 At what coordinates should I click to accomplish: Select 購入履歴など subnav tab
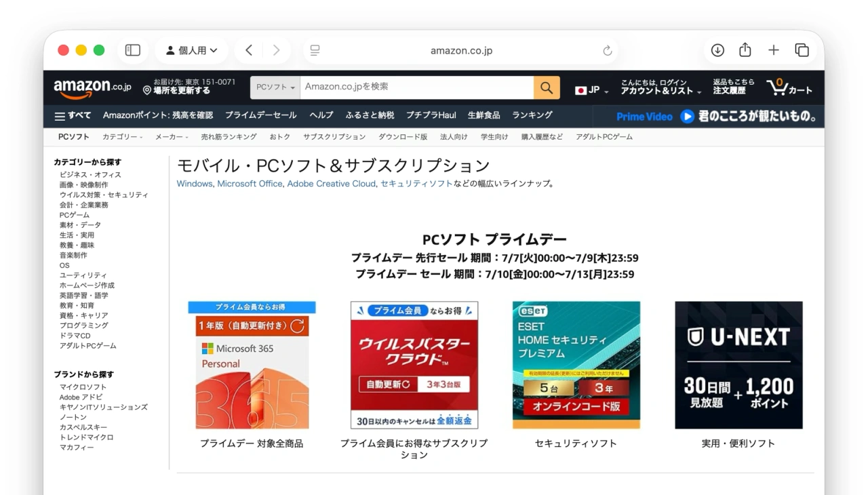[x=542, y=137]
